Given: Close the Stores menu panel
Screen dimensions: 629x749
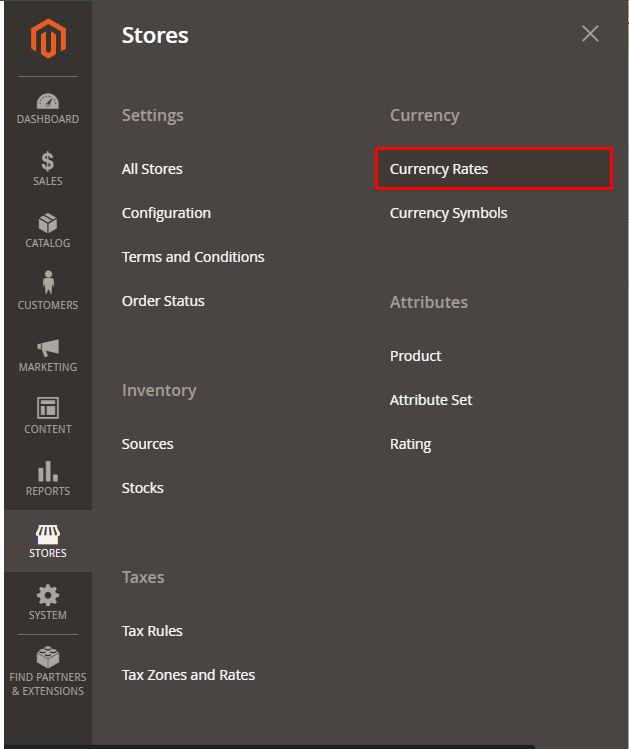Looking at the screenshot, I should [590, 33].
